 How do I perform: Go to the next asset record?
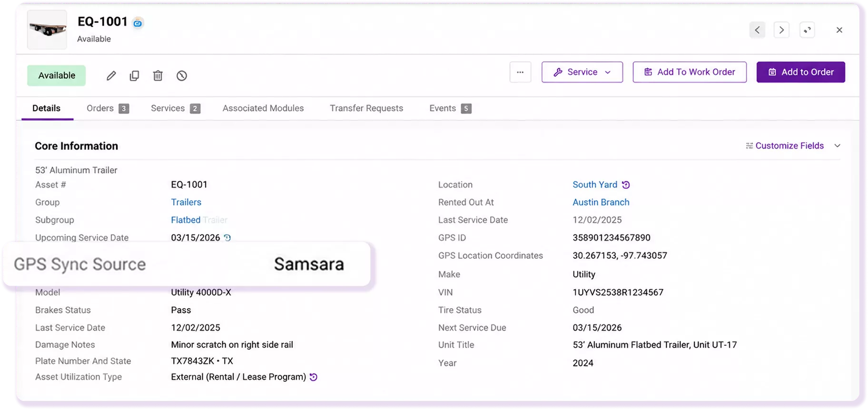click(x=781, y=30)
